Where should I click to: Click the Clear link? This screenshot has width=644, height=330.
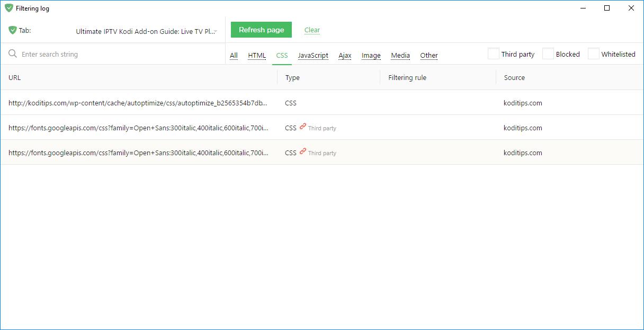tap(312, 30)
